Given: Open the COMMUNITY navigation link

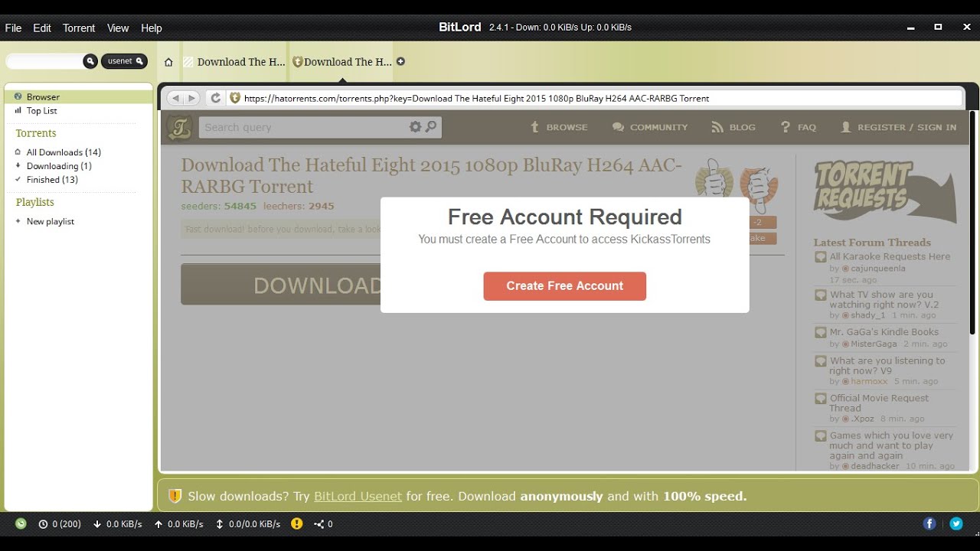Looking at the screenshot, I should point(650,127).
